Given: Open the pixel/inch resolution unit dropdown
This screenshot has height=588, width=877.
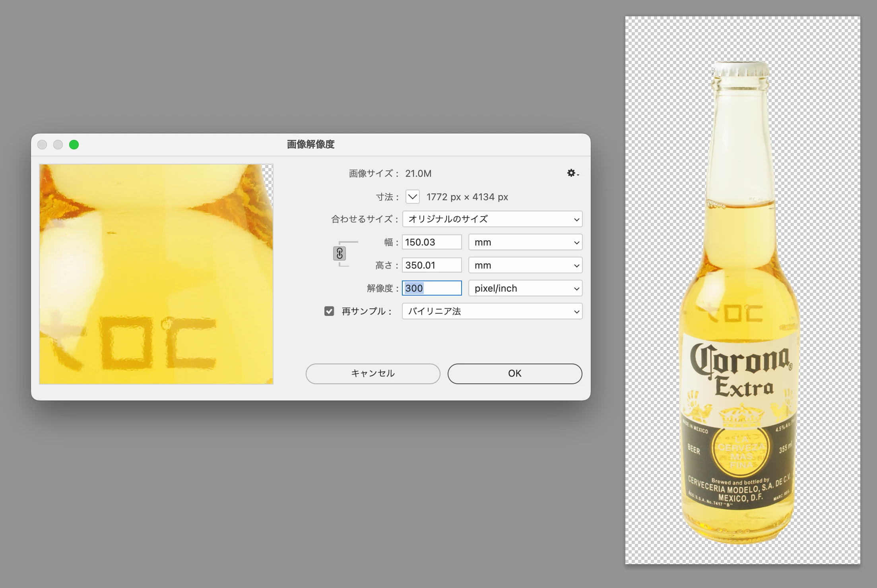Looking at the screenshot, I should [x=525, y=288].
